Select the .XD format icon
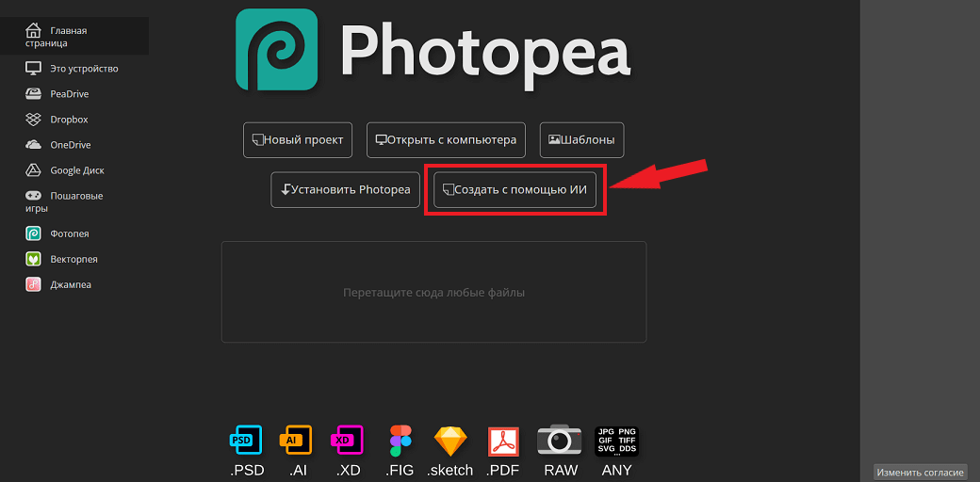980x482 pixels. (x=347, y=440)
